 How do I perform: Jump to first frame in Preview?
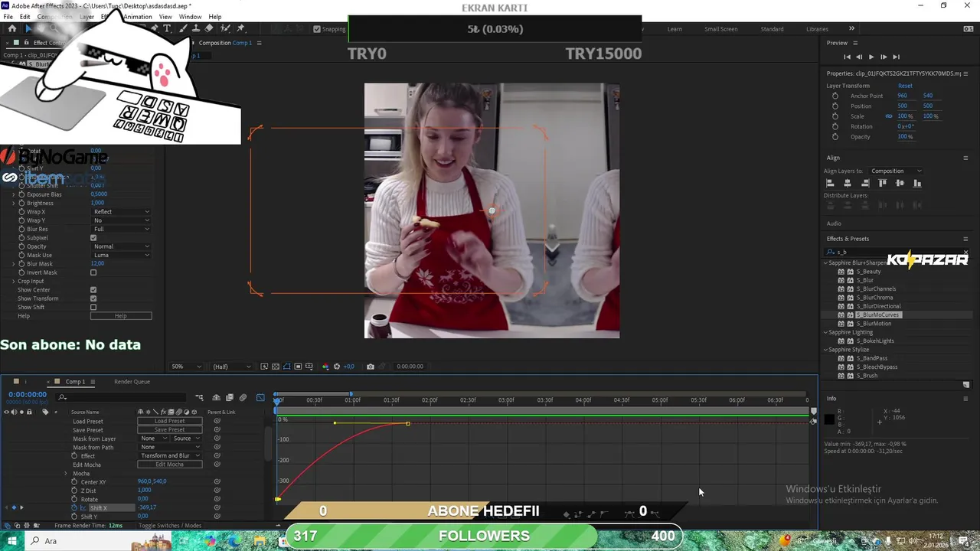pos(847,57)
